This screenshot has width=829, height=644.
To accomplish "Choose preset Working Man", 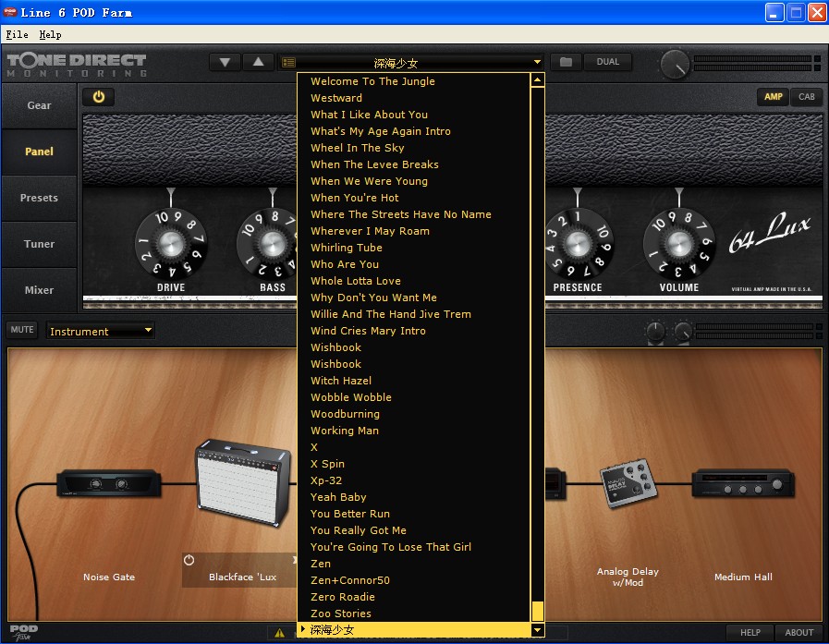I will pyautogui.click(x=413, y=431).
